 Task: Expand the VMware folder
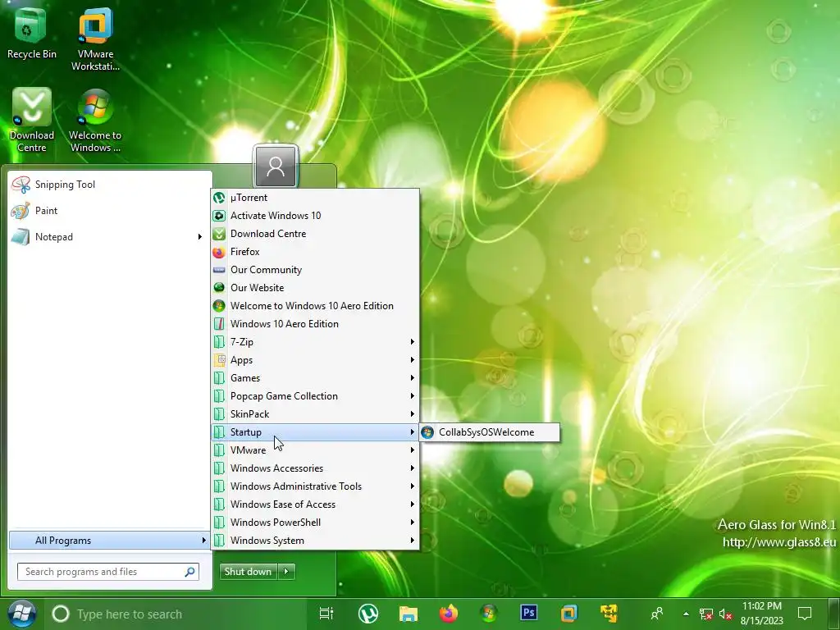coord(315,450)
